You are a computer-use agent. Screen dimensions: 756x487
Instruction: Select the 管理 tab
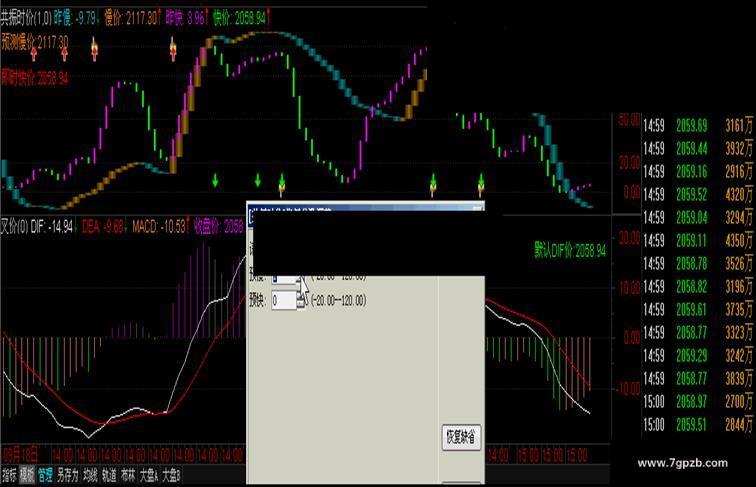click(45, 475)
